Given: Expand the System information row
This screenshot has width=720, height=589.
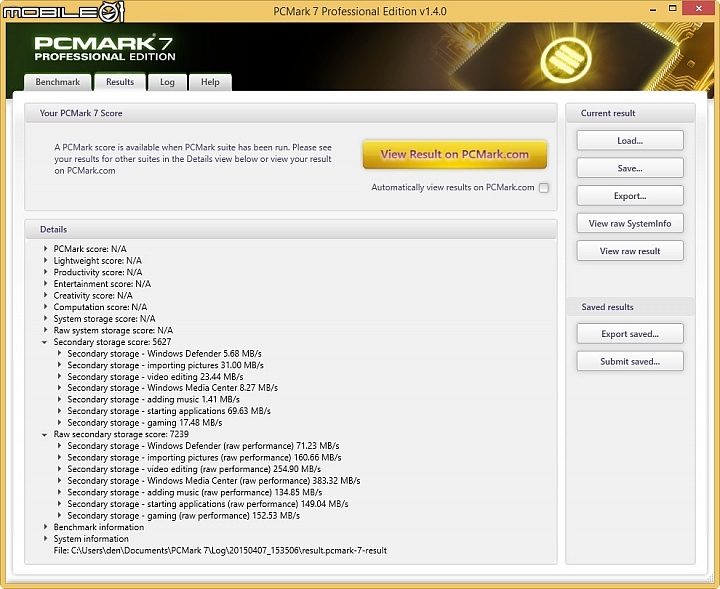Looking at the screenshot, I should click(45, 539).
